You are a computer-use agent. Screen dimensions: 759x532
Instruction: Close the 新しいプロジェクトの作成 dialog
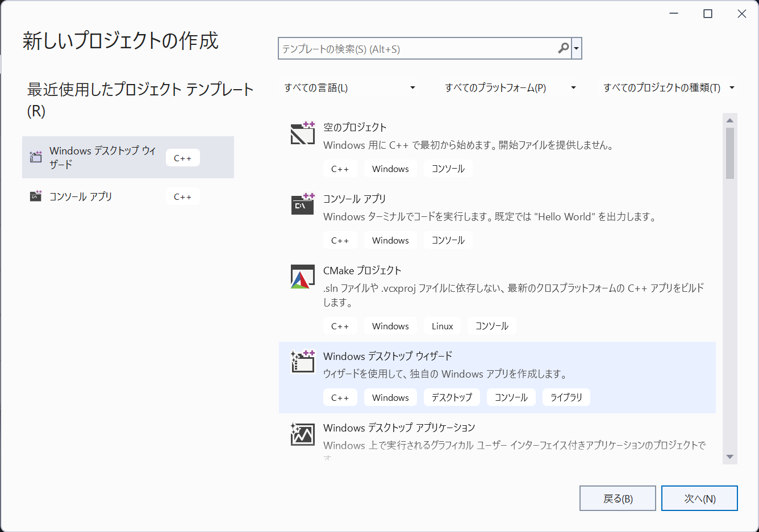coord(742,14)
